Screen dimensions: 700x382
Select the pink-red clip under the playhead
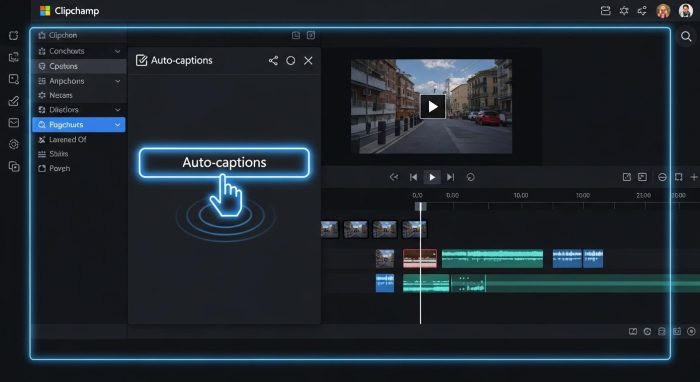tap(420, 258)
